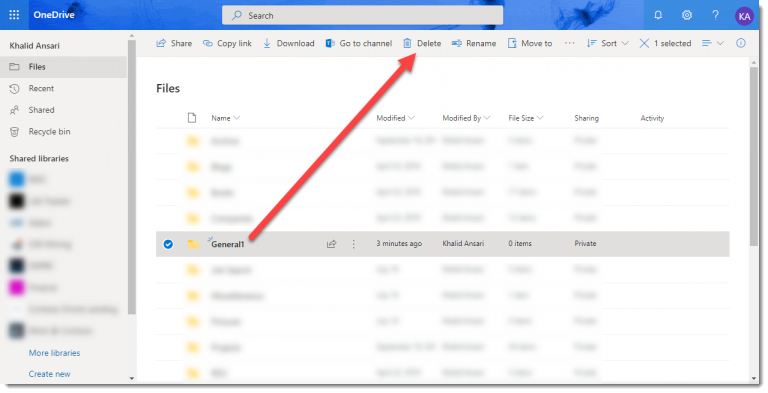Open the General1 folder
This screenshot has height=393, width=768.
(228, 244)
